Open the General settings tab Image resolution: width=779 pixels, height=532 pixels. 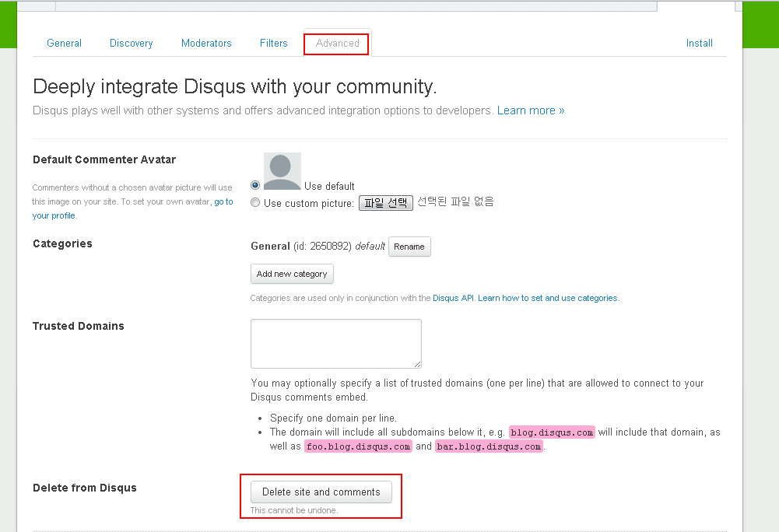coord(64,44)
